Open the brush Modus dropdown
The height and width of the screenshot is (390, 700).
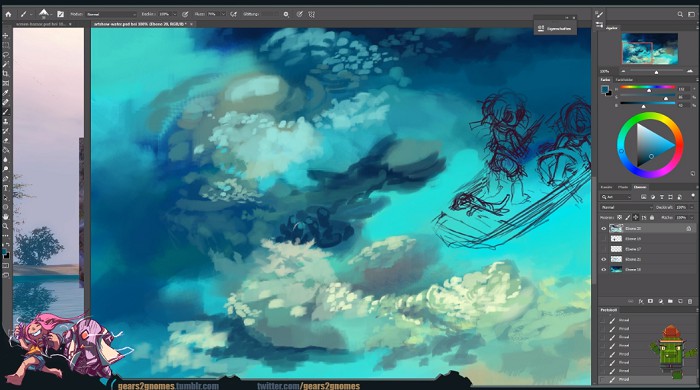(111, 14)
